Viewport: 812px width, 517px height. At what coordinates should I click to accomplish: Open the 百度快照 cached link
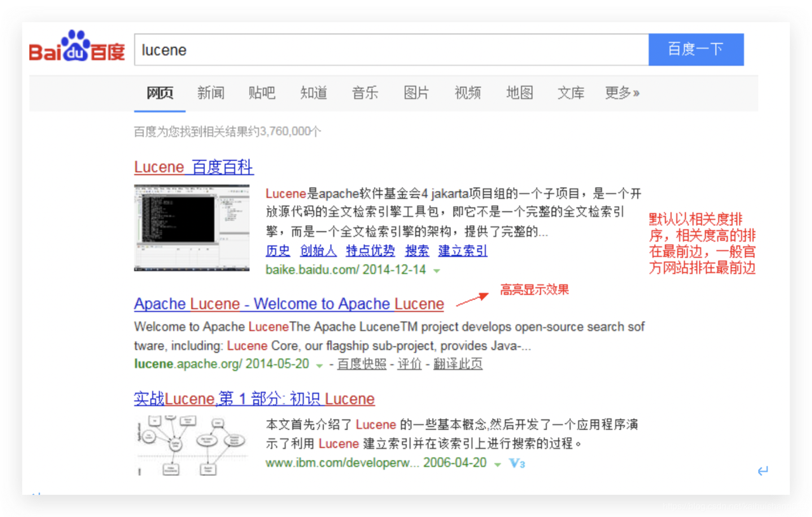click(x=362, y=364)
